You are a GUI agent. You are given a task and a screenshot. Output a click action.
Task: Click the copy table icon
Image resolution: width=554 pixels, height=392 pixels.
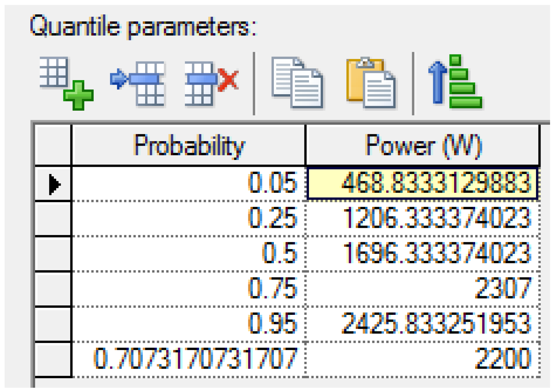[297, 83]
